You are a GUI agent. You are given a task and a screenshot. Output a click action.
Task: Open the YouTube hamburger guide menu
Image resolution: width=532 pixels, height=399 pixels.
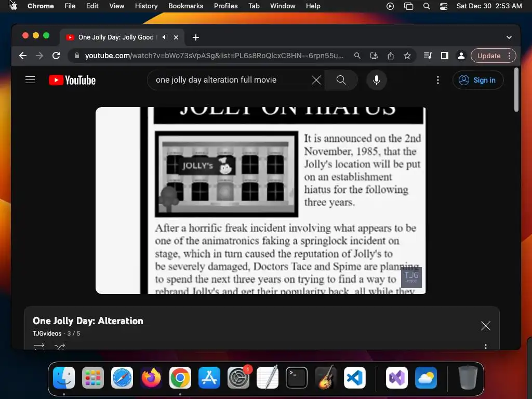coord(30,80)
